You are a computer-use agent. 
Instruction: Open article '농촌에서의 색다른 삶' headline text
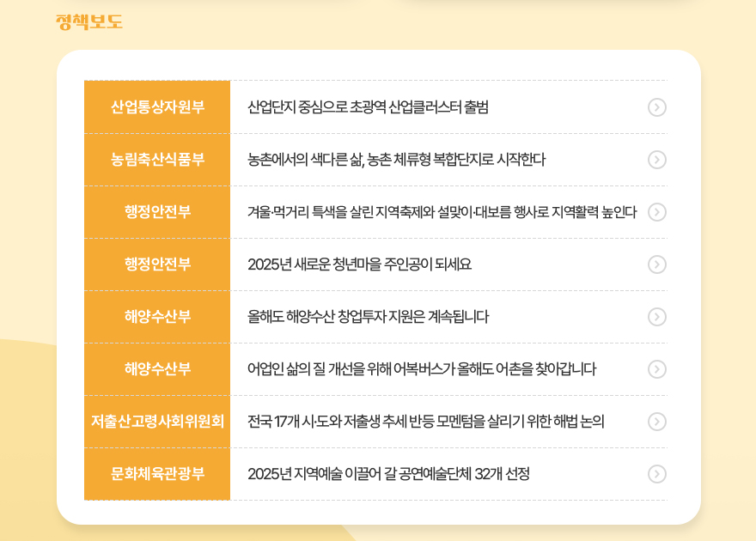tap(396, 160)
